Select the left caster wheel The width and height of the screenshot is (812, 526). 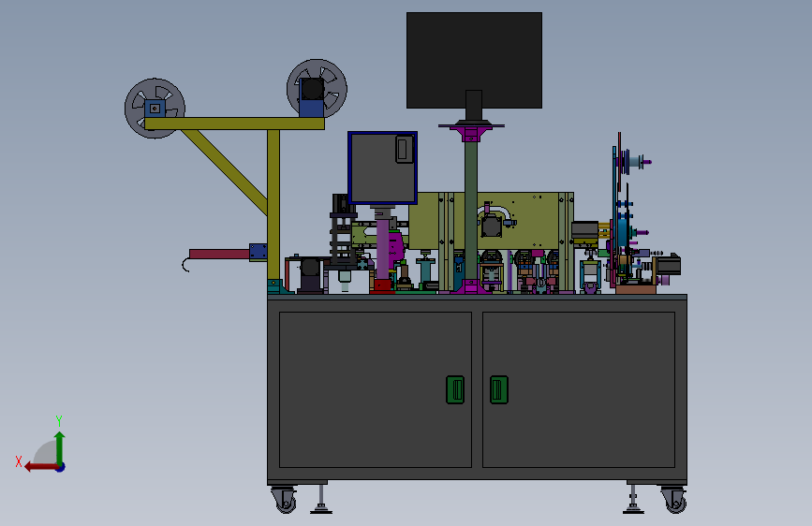pos(285,500)
